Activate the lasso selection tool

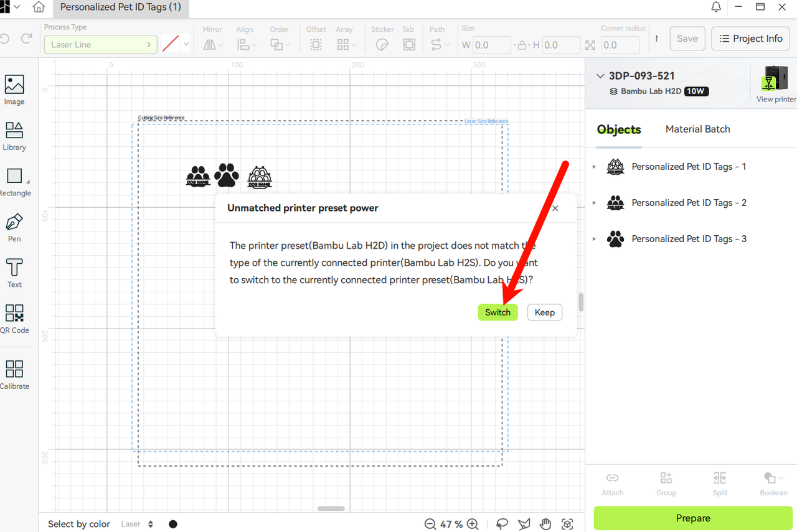(x=502, y=524)
